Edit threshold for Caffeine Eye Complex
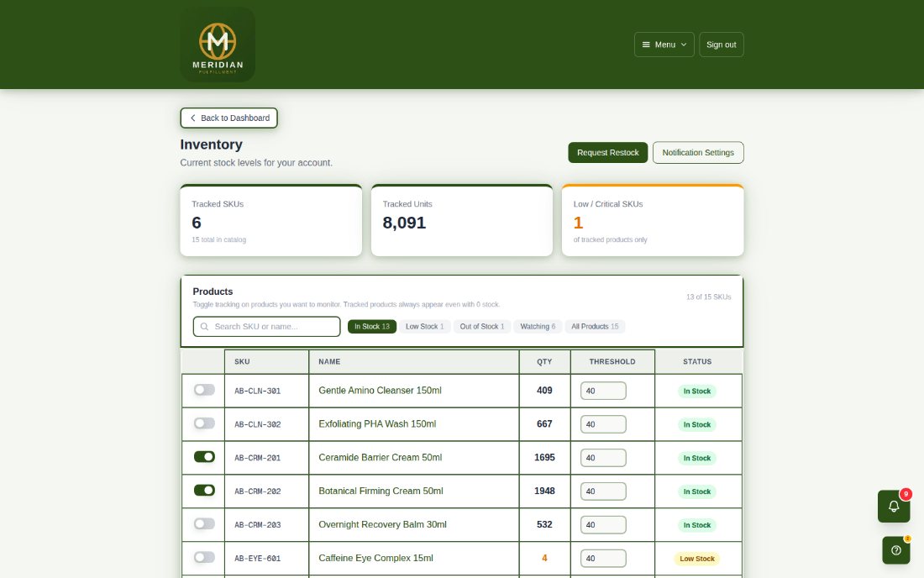Image resolution: width=924 pixels, height=578 pixels. coord(603,559)
